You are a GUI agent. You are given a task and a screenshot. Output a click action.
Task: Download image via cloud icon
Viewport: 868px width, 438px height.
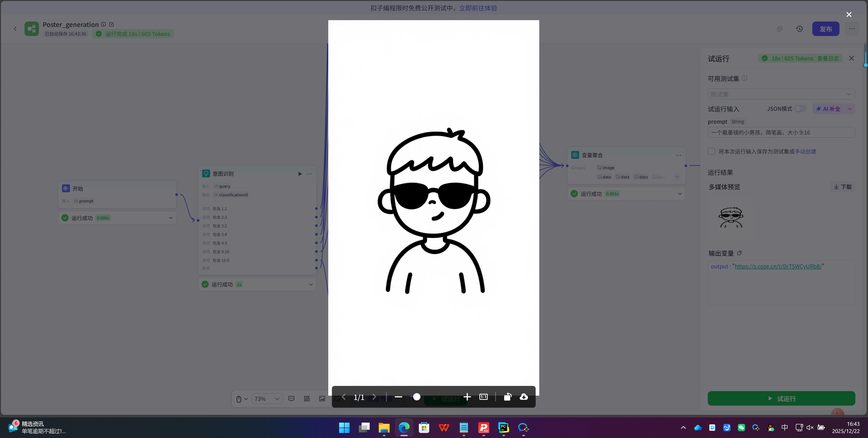click(x=524, y=397)
